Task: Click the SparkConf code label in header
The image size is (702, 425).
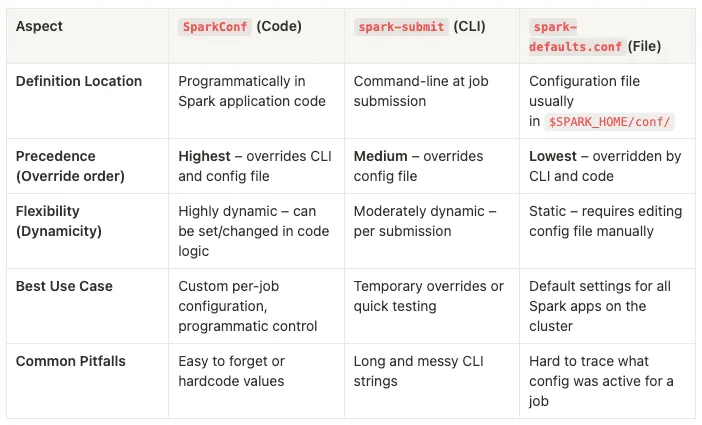Action: point(215,26)
